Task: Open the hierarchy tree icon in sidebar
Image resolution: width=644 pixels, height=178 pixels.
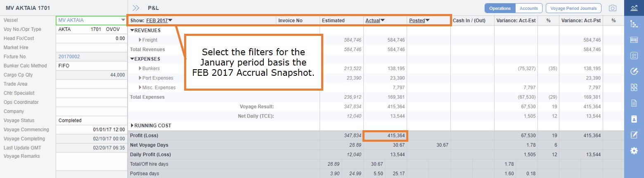Action: click(x=634, y=24)
